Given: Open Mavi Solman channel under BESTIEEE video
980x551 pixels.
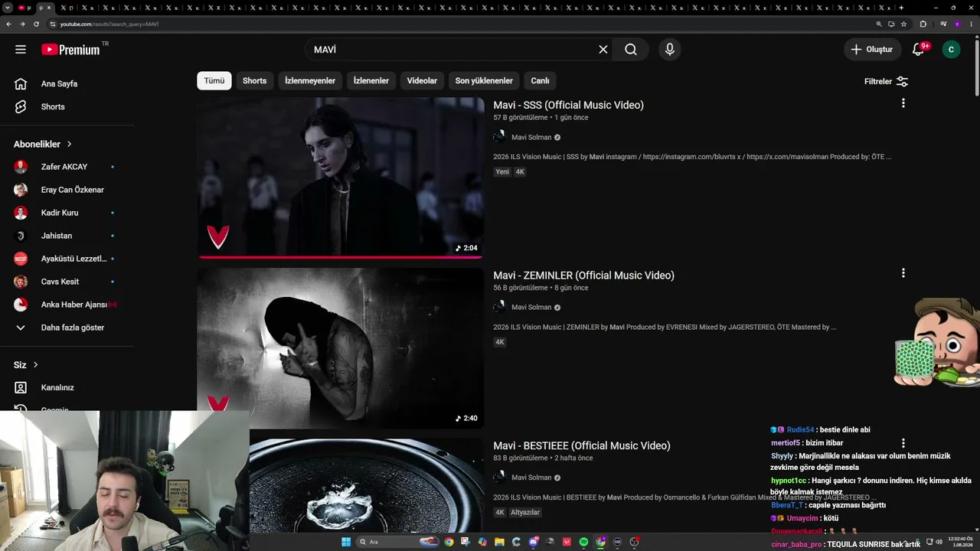Looking at the screenshot, I should (531, 478).
